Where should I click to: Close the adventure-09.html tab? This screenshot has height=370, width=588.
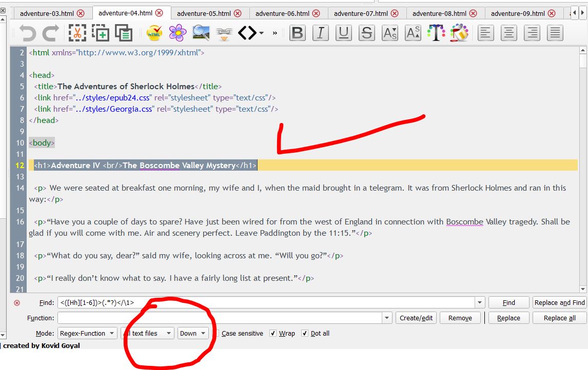point(552,13)
